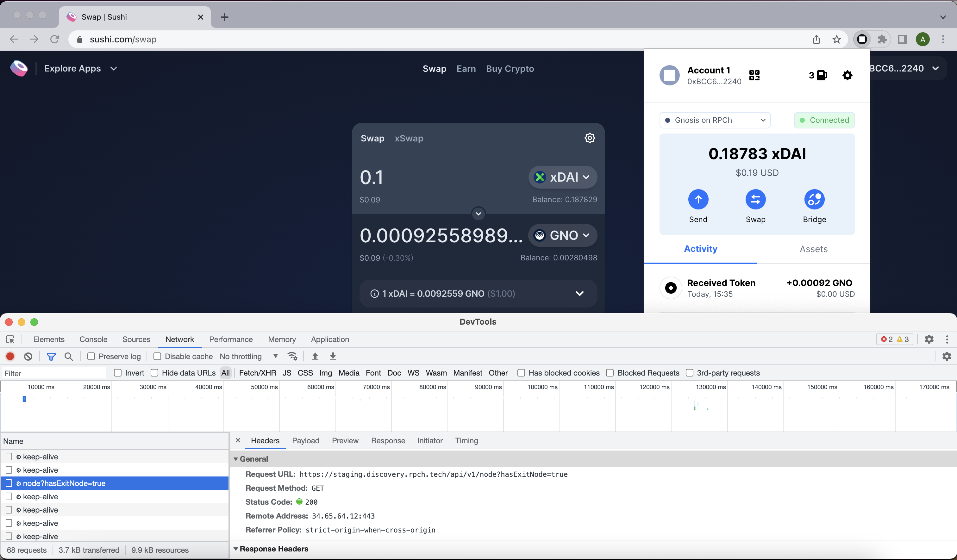Click the xSwap tab on swap panel
Image resolution: width=957 pixels, height=560 pixels.
[410, 138]
